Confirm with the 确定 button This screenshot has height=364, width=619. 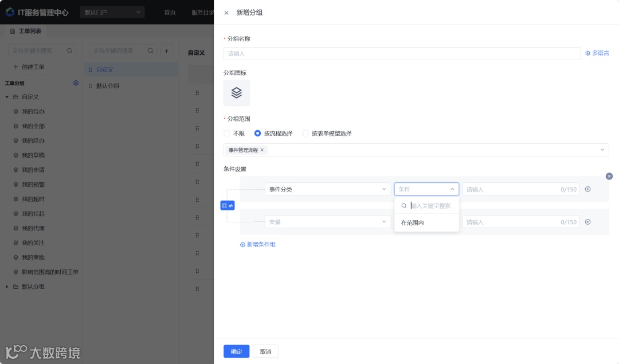pyautogui.click(x=237, y=351)
